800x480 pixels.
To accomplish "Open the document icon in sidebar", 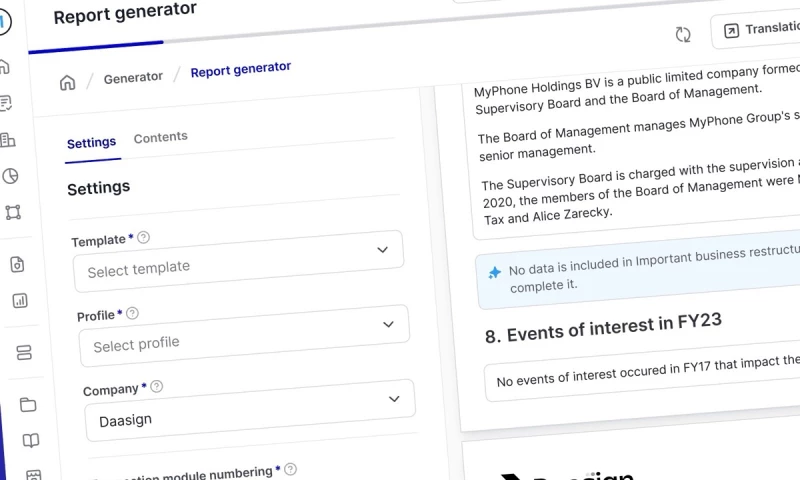I will [x=17, y=264].
